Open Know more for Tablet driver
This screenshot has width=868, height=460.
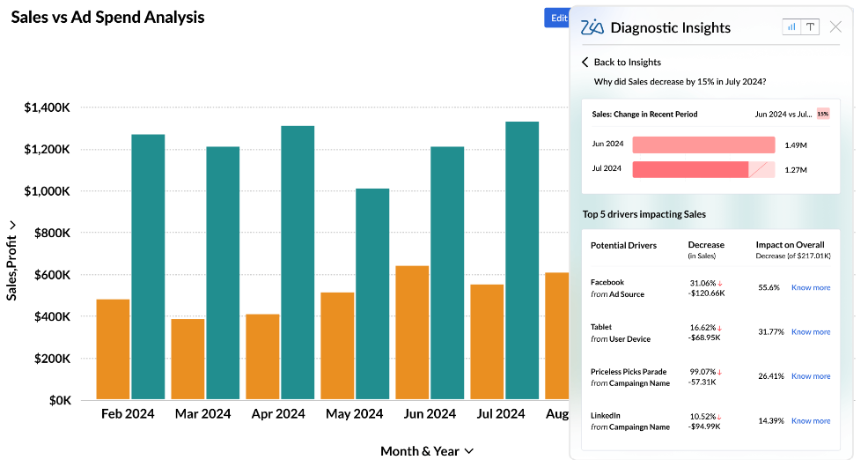810,332
